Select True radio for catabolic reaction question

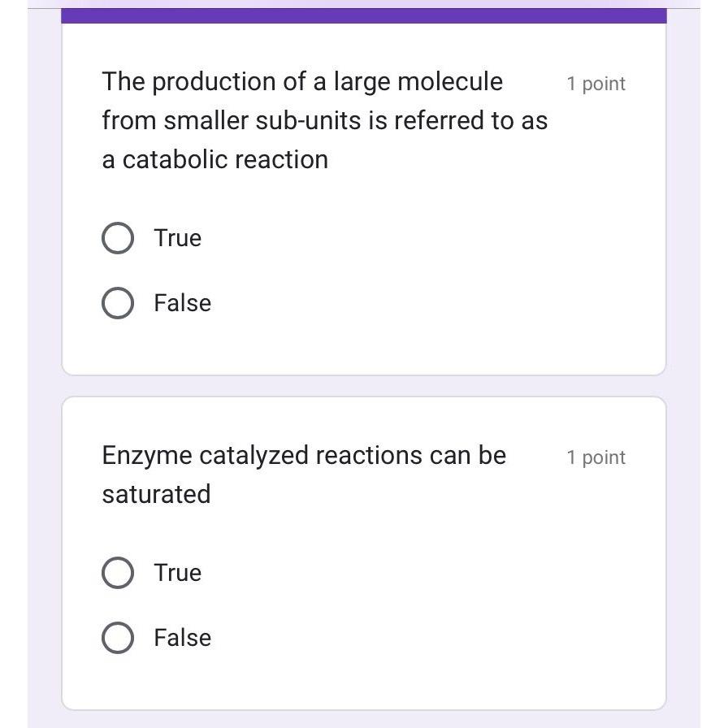pyautogui.click(x=118, y=238)
